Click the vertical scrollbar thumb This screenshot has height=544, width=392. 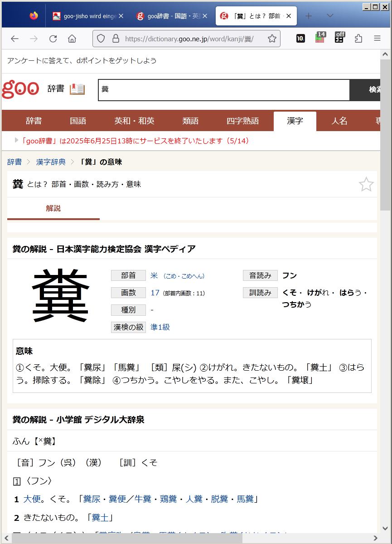pos(385,136)
